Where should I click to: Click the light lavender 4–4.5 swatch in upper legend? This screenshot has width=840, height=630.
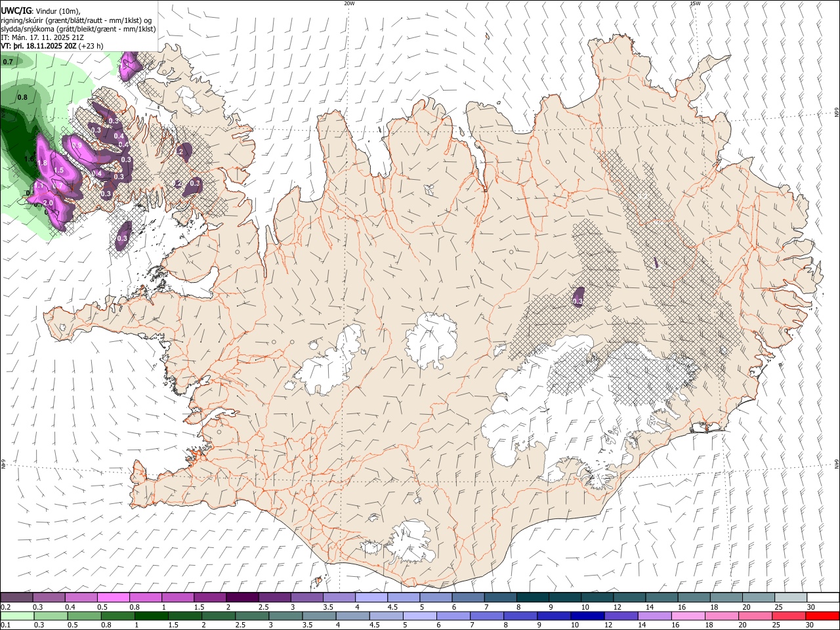[x=371, y=597]
